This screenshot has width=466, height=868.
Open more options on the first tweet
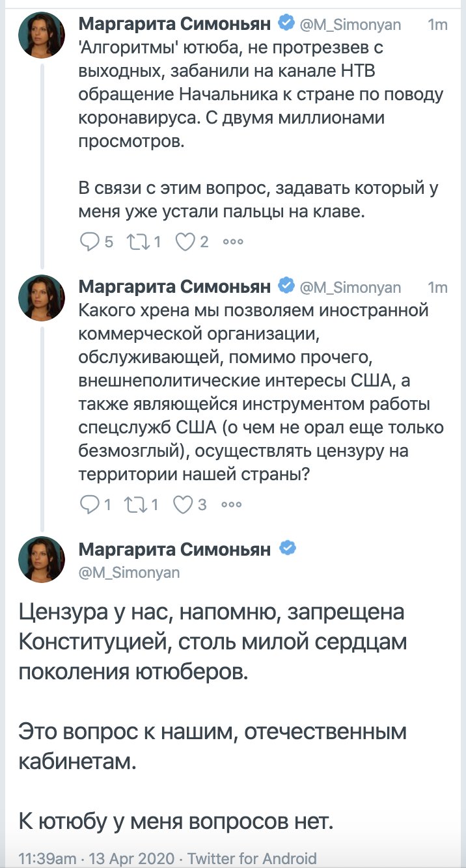232,241
